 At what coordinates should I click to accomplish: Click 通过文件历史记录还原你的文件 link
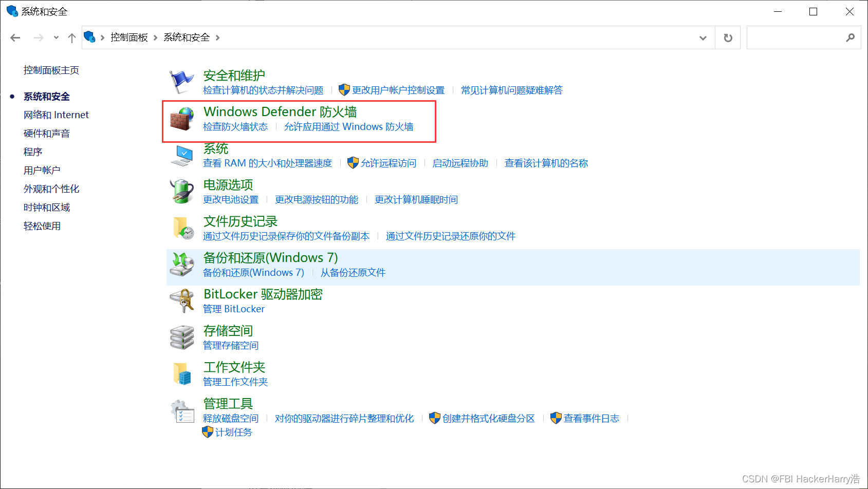click(x=451, y=236)
